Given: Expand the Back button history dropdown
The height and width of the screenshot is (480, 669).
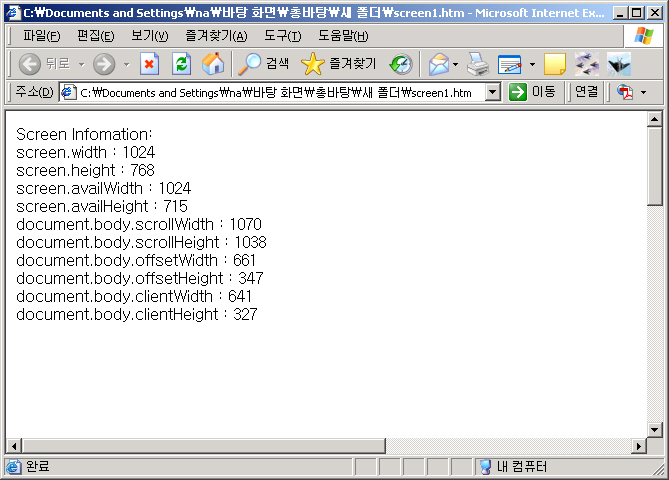Looking at the screenshot, I should click(81, 65).
